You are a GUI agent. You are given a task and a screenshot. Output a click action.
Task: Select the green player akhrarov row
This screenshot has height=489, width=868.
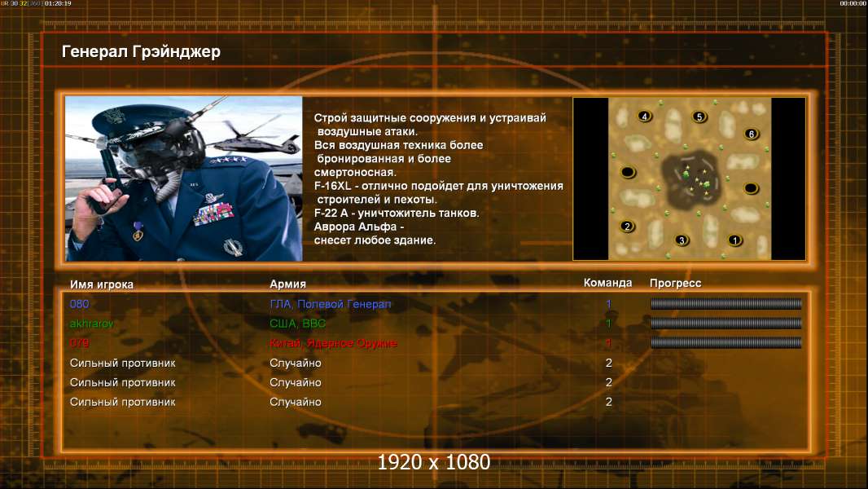(x=435, y=324)
